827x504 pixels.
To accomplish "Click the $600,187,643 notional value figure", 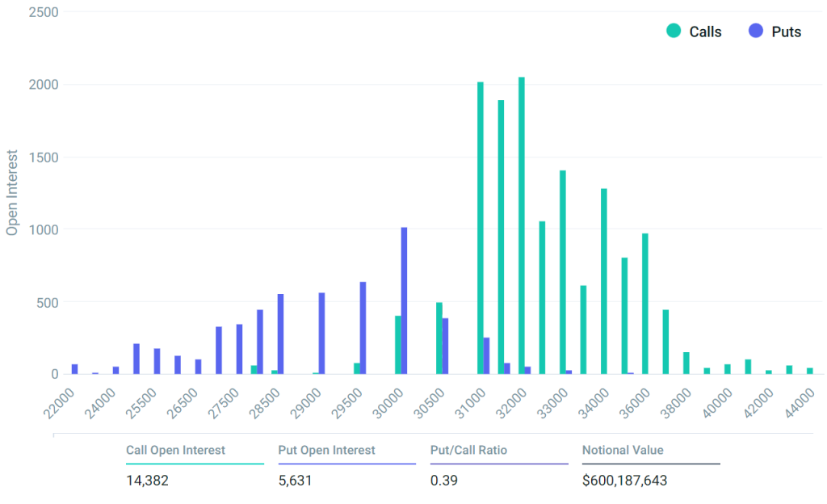I will pos(624,481).
